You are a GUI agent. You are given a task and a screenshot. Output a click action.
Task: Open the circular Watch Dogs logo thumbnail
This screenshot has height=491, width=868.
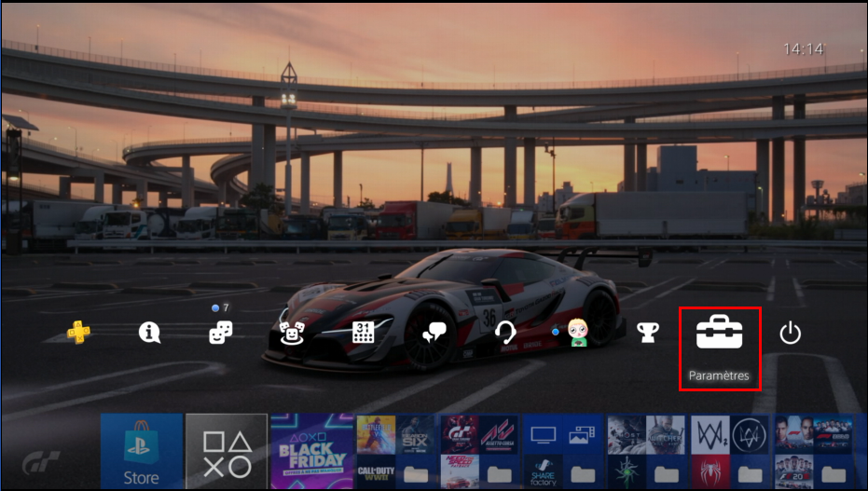tap(751, 434)
